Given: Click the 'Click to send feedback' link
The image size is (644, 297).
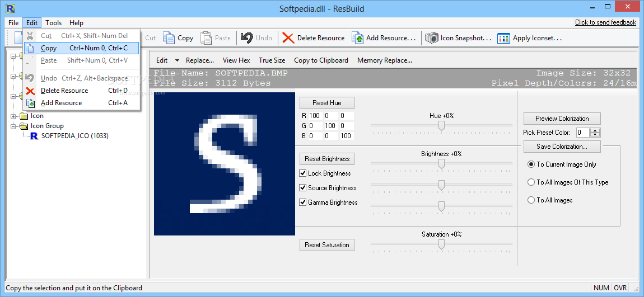Looking at the screenshot, I should coord(605,22).
